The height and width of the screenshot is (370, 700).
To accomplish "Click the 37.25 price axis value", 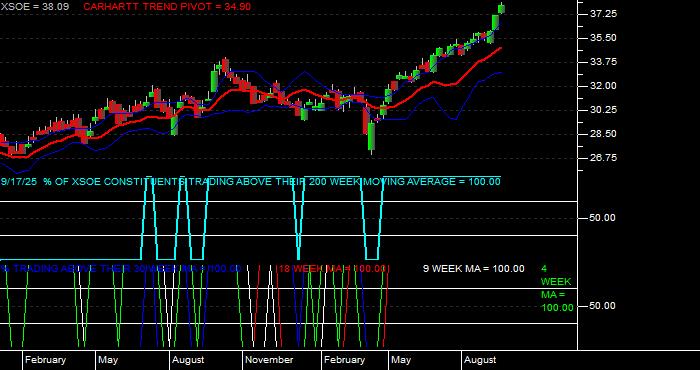I will (603, 14).
